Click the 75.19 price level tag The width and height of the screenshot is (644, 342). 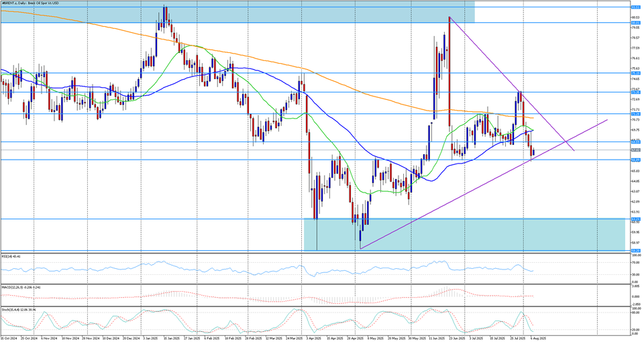(x=635, y=73)
